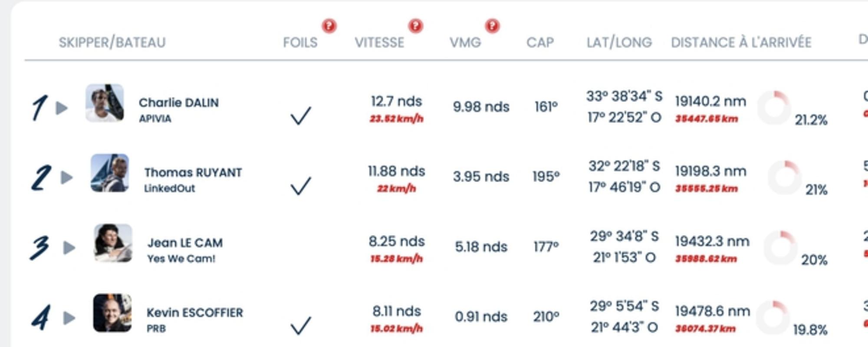Open the FOILS help question mark icon
Viewport: 868px width, 347px height.
coord(329,26)
